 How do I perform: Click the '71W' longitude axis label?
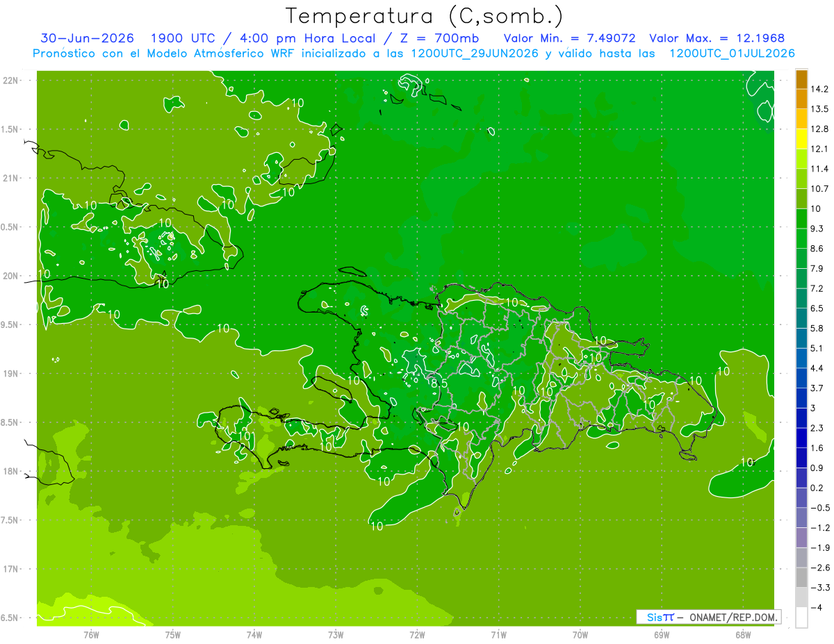[x=498, y=634]
